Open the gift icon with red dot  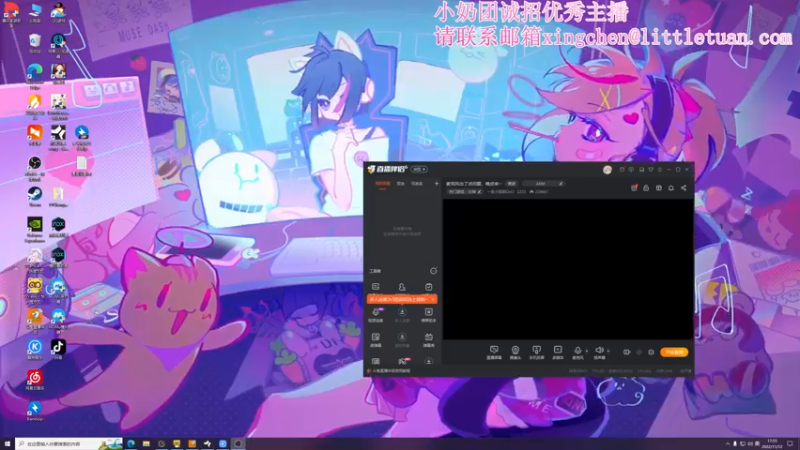click(x=634, y=188)
